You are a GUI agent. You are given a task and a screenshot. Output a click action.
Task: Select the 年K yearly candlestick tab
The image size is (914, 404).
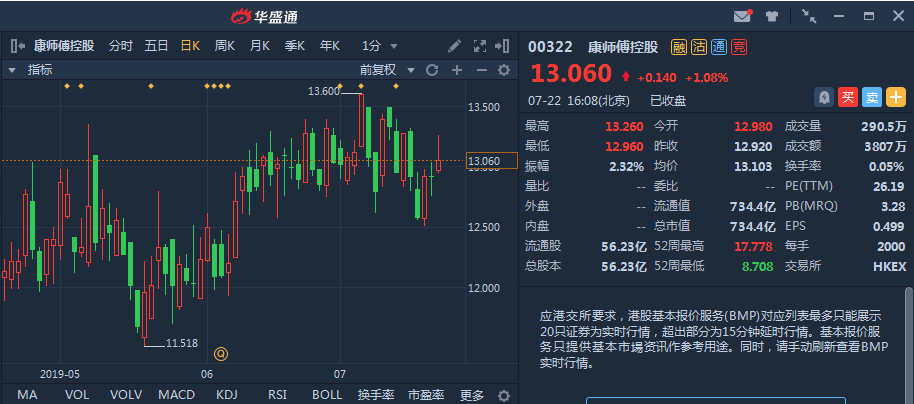(x=329, y=46)
